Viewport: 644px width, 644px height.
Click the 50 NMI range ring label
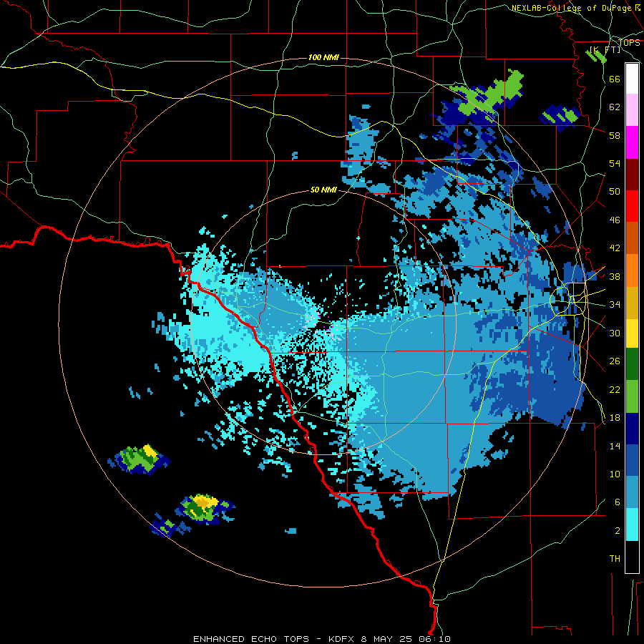coord(323,190)
